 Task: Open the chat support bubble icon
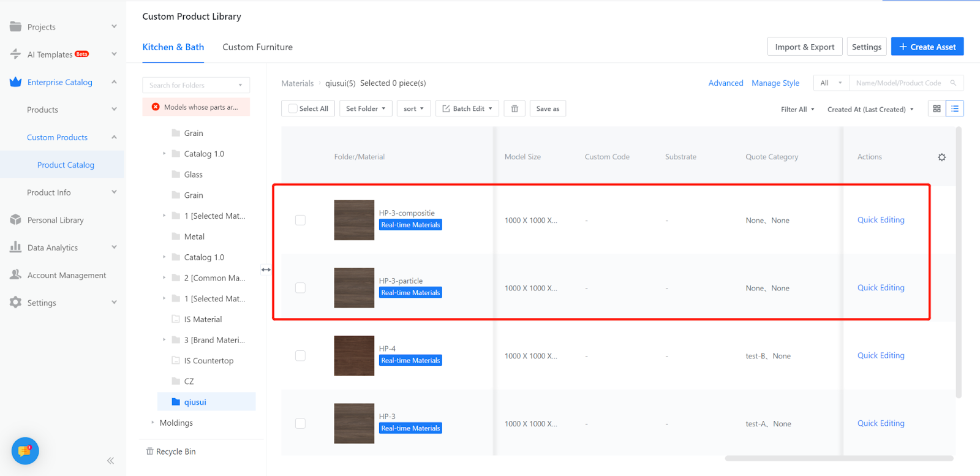tap(25, 451)
